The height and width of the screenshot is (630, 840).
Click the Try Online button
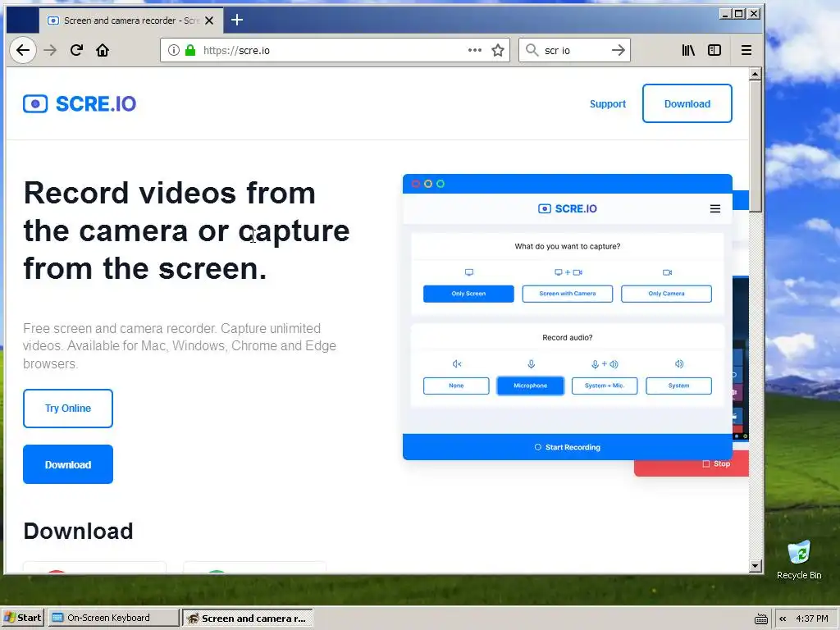pos(68,409)
